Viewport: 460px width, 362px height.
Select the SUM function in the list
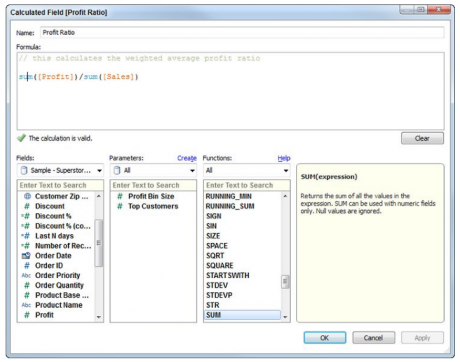[242, 315]
